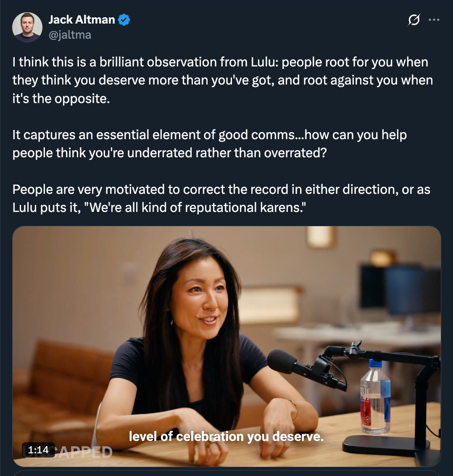Click the Jack Altman display name
453x476 pixels.
click(82, 20)
